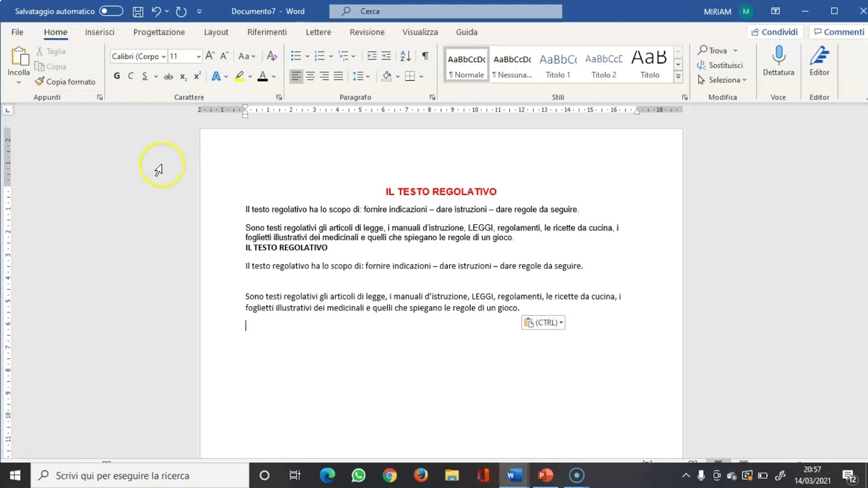
Task: Open the font name dropdown
Action: coord(163,56)
